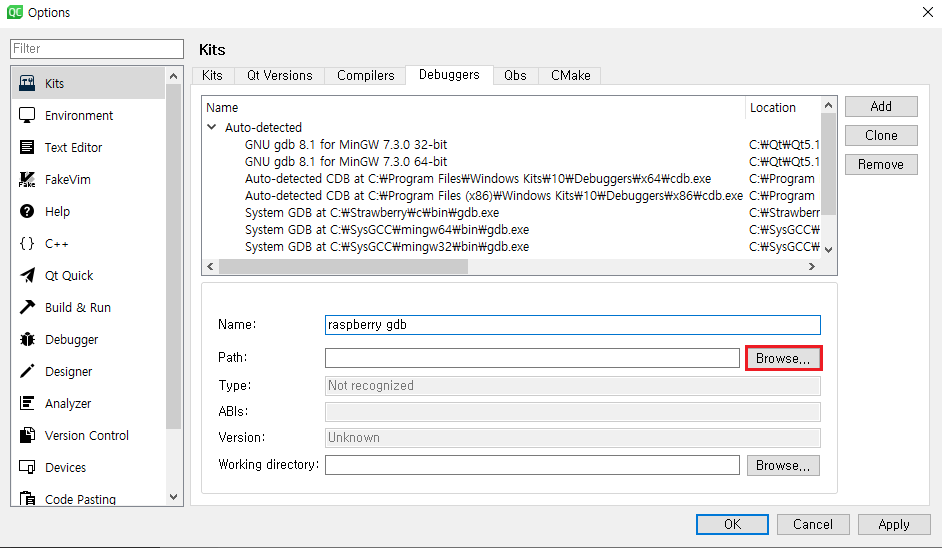942x548 pixels.
Task: Select System GDB at SysGCC mingw64 entry
Action: pyautogui.click(x=387, y=230)
